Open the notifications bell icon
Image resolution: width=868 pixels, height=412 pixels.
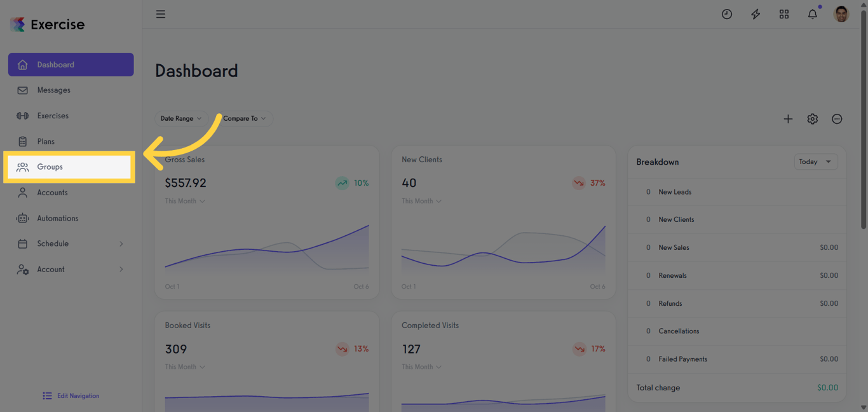(812, 13)
